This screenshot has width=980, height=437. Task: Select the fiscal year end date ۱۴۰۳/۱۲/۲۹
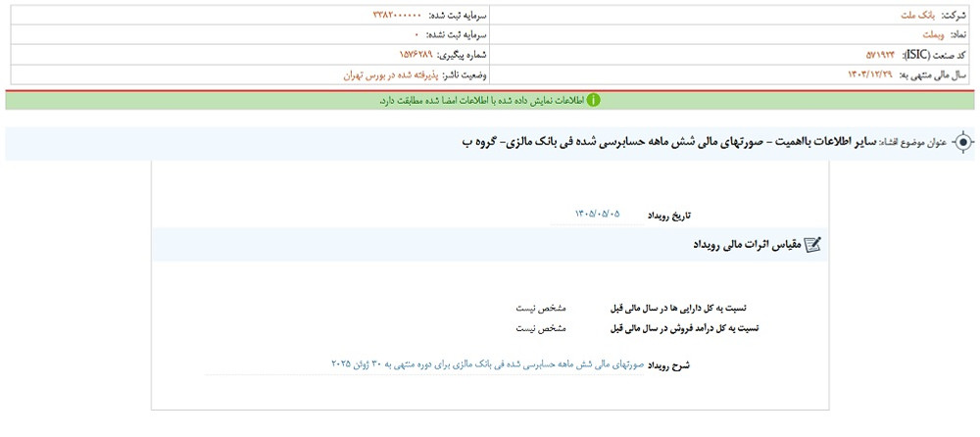pos(869,75)
